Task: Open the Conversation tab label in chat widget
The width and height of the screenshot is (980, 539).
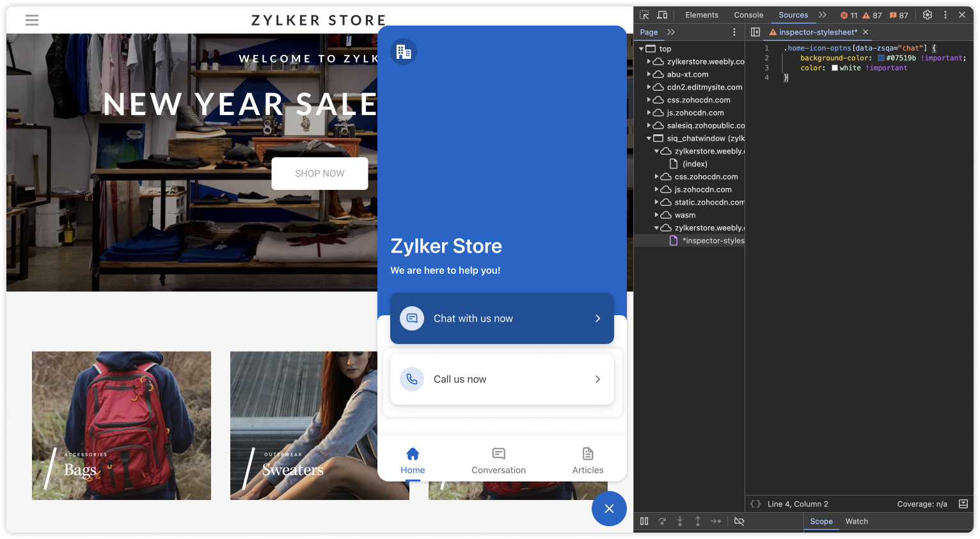Action: click(x=499, y=470)
